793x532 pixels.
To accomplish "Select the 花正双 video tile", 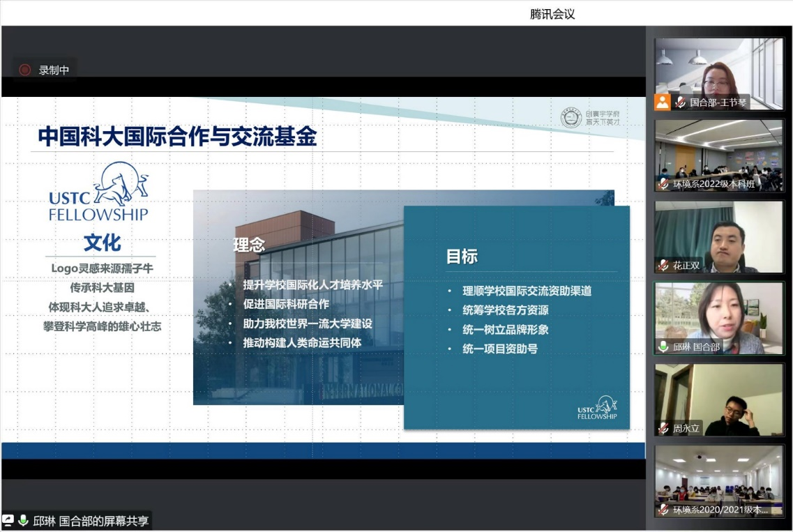I will (718, 236).
